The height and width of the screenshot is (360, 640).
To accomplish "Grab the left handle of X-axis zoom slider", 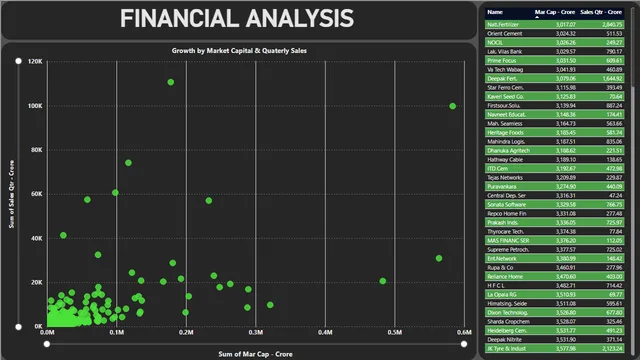I will tap(47, 344).
